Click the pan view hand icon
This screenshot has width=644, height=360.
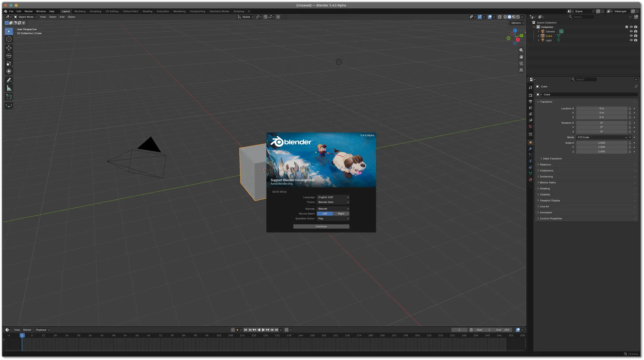(521, 57)
